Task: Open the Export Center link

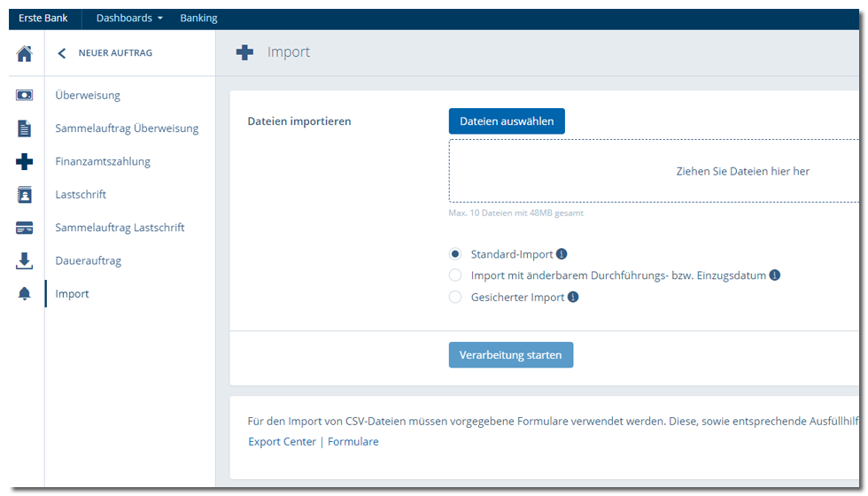Action: (x=282, y=442)
